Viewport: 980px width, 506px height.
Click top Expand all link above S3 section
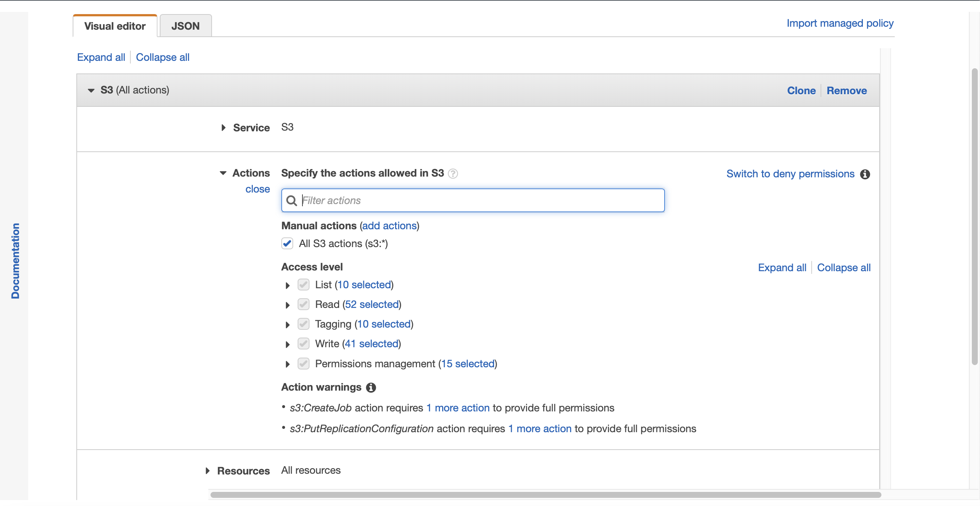click(101, 57)
